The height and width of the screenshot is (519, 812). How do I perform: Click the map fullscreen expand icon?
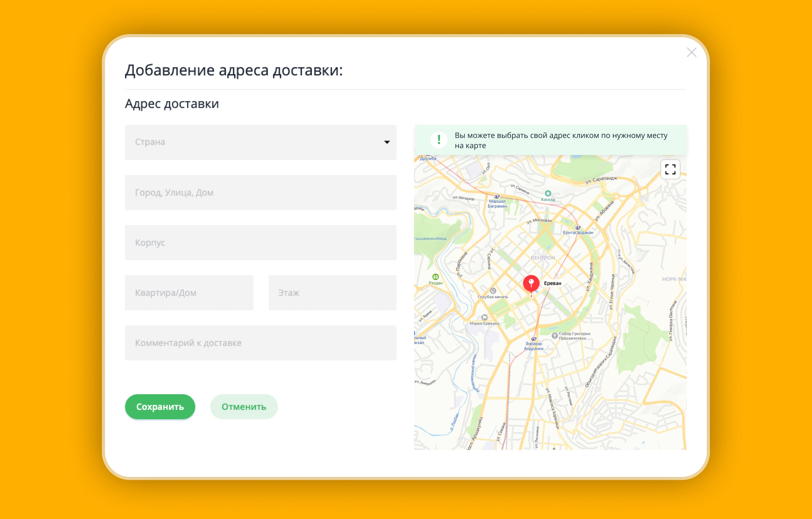(x=670, y=169)
